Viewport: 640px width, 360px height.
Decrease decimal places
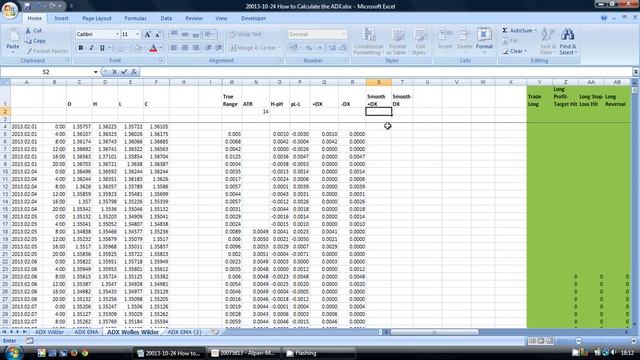pos(342,48)
